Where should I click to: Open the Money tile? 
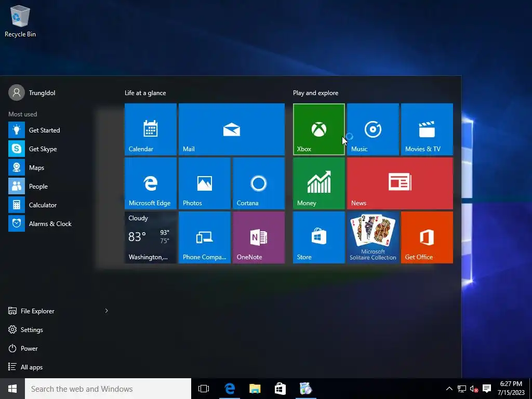pyautogui.click(x=319, y=183)
